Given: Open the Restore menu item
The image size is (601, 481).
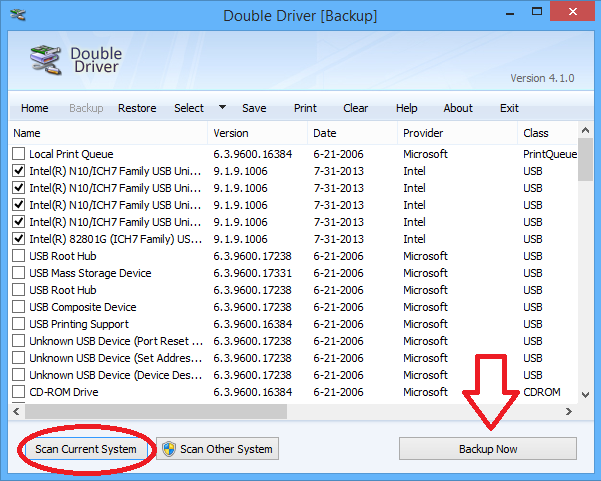Looking at the screenshot, I should click(137, 108).
